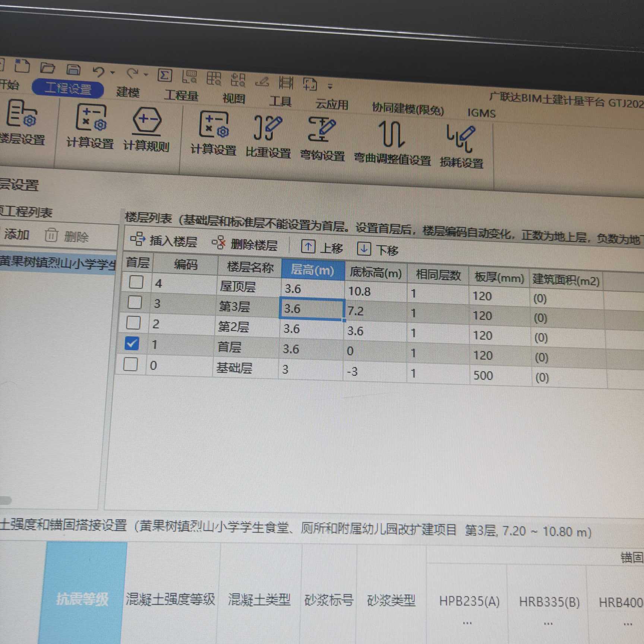Click the 10.8 bottom elevation cell
The image size is (644, 644).
point(376,291)
